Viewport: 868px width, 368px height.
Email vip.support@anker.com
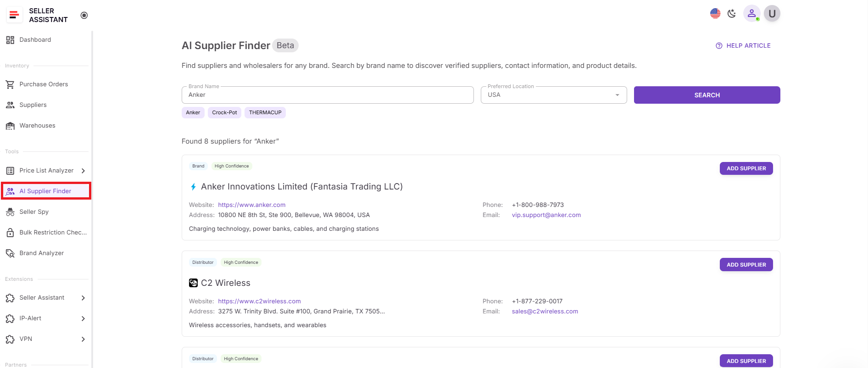click(x=546, y=215)
